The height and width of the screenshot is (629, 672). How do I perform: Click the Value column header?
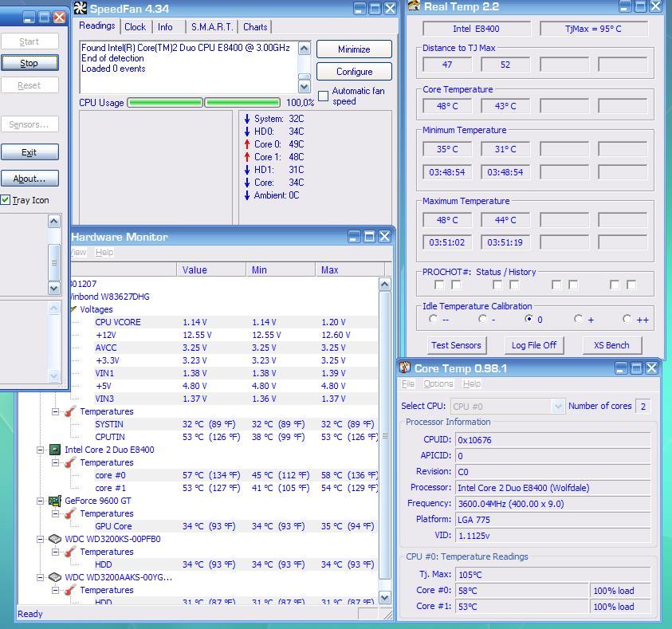point(211,270)
